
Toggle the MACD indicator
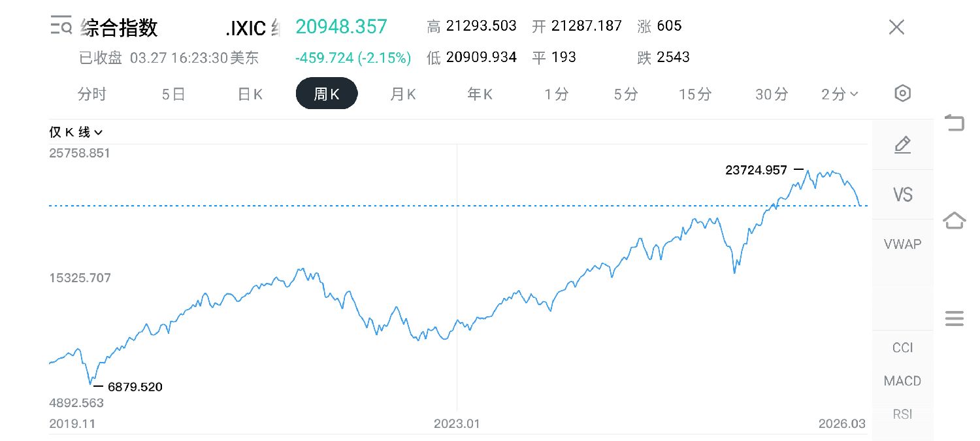click(x=902, y=381)
